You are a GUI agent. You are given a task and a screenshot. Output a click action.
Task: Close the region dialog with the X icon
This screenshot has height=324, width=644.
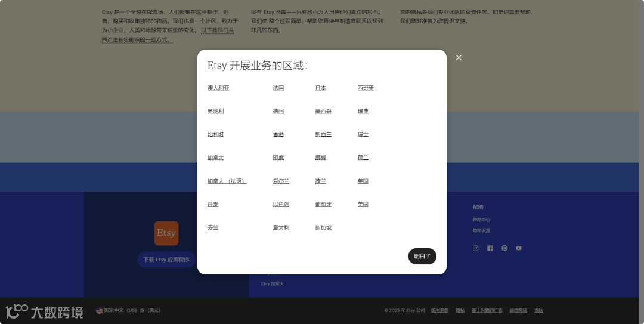(459, 57)
